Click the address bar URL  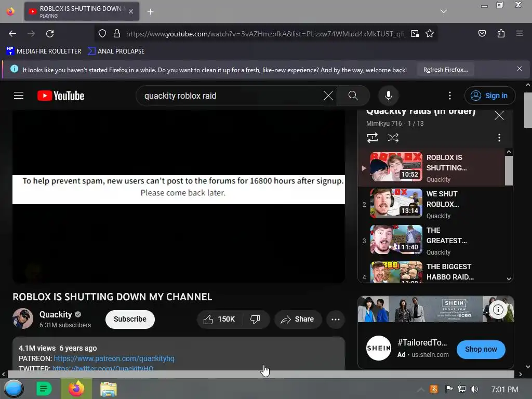coord(265,34)
